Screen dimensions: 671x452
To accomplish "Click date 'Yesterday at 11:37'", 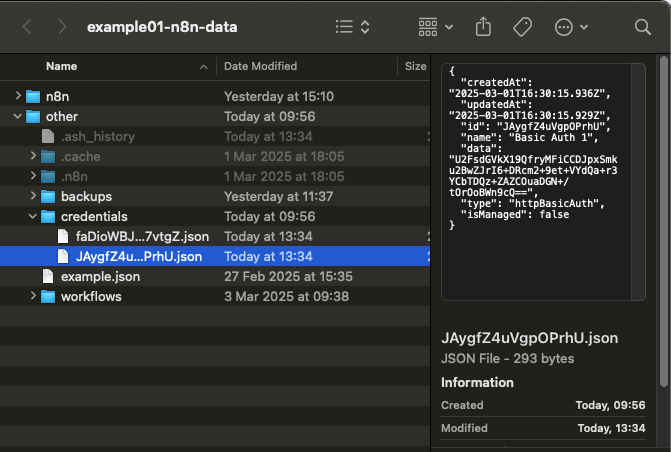I will click(x=278, y=196).
